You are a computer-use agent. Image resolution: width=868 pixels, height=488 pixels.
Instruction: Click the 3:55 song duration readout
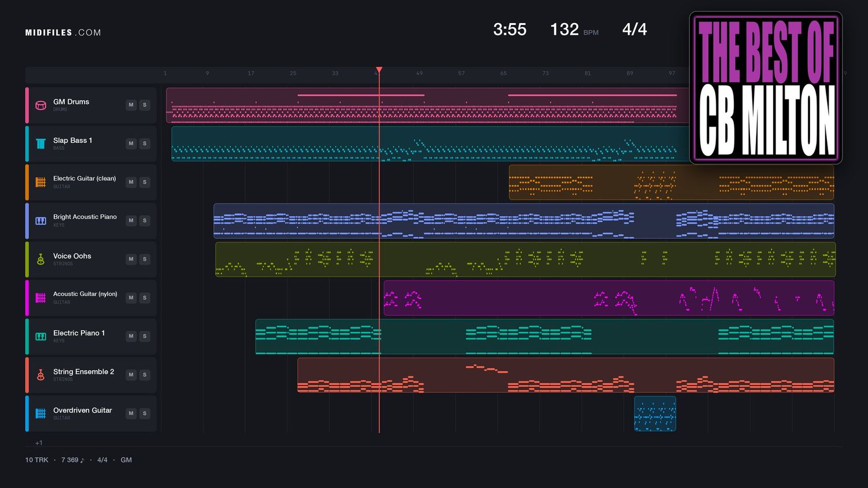pyautogui.click(x=510, y=29)
